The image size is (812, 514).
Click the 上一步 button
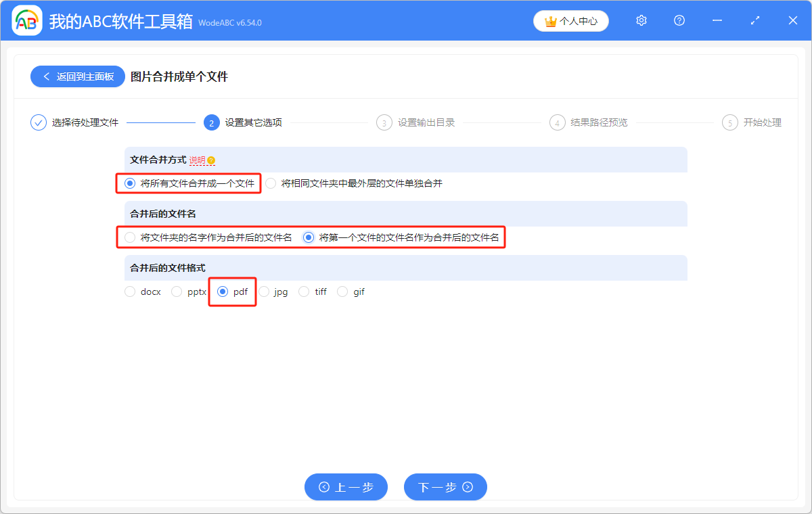click(x=346, y=487)
